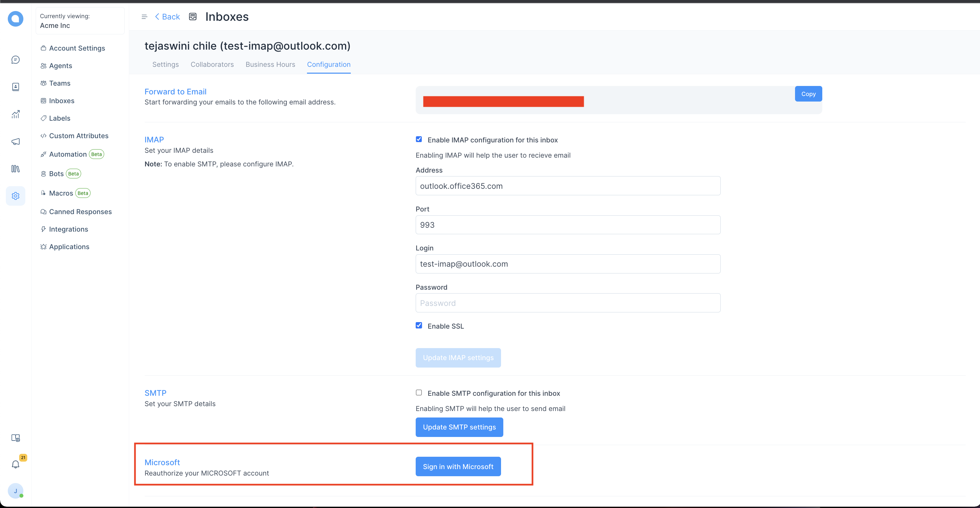Click Sign in with Microsoft button
Screen dimensions: 980x508
coord(458,466)
